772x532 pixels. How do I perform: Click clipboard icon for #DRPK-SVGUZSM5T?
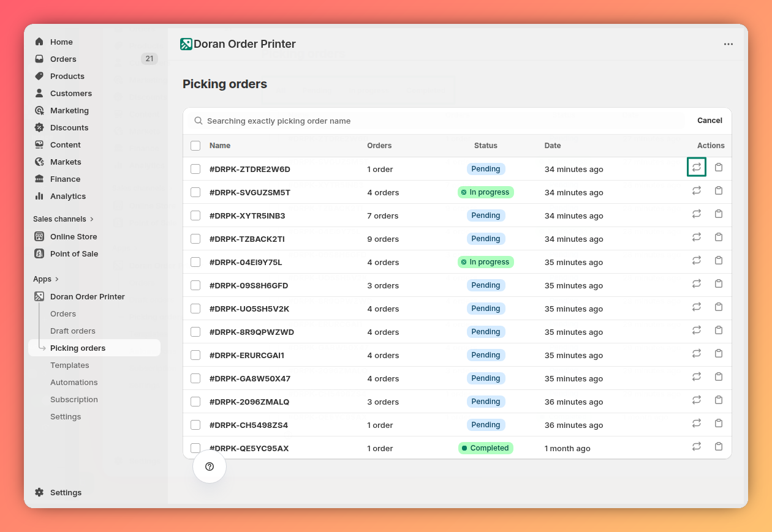(x=719, y=190)
